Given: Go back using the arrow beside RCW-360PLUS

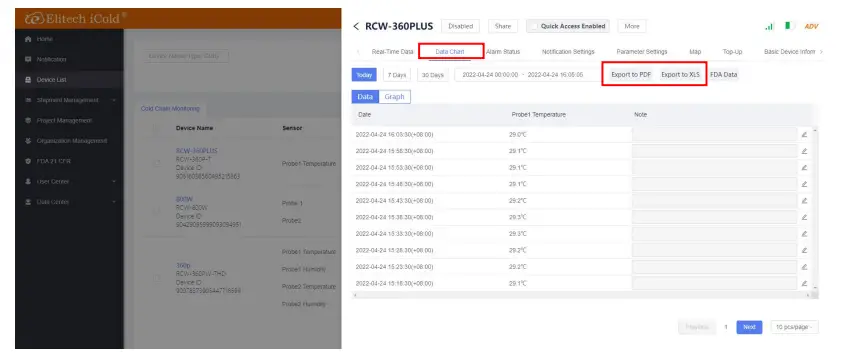Looking at the screenshot, I should 356,27.
